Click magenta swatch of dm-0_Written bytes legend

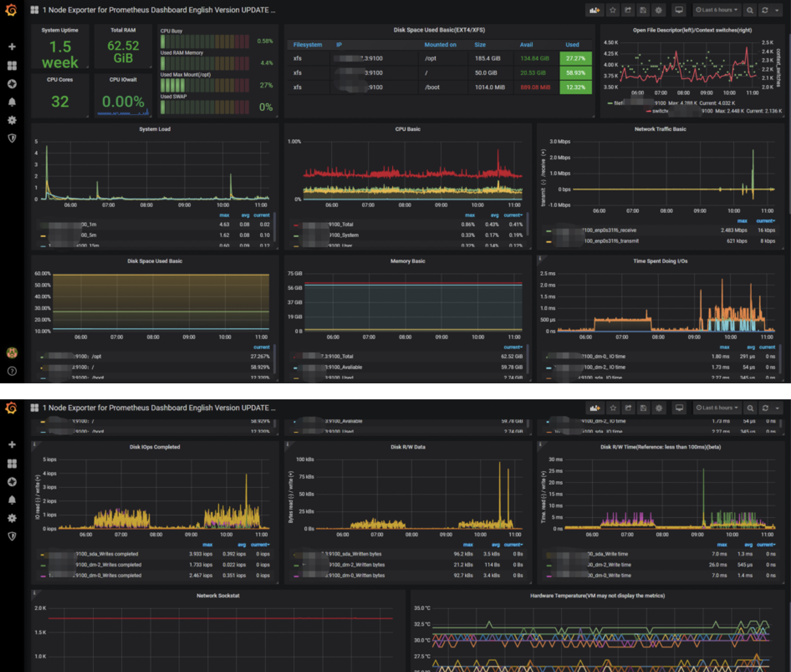(x=296, y=576)
